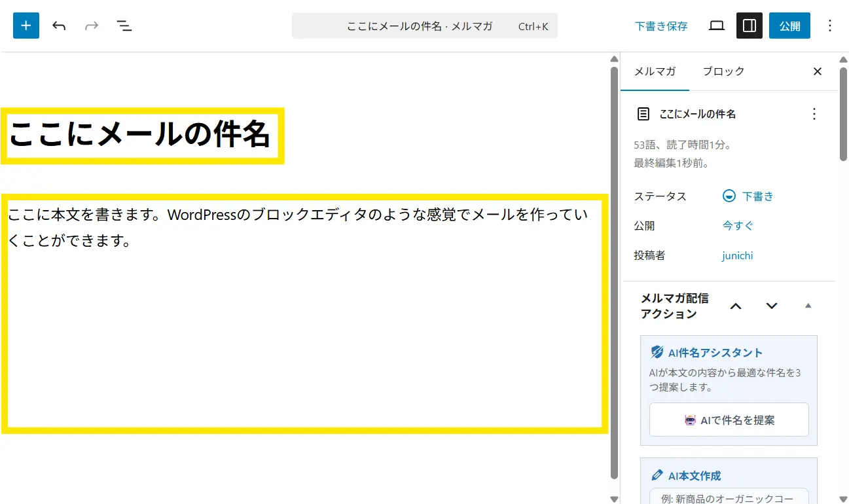Screen dimensions: 849x504
Task: Click the redo arrow icon
Action: [x=92, y=26]
